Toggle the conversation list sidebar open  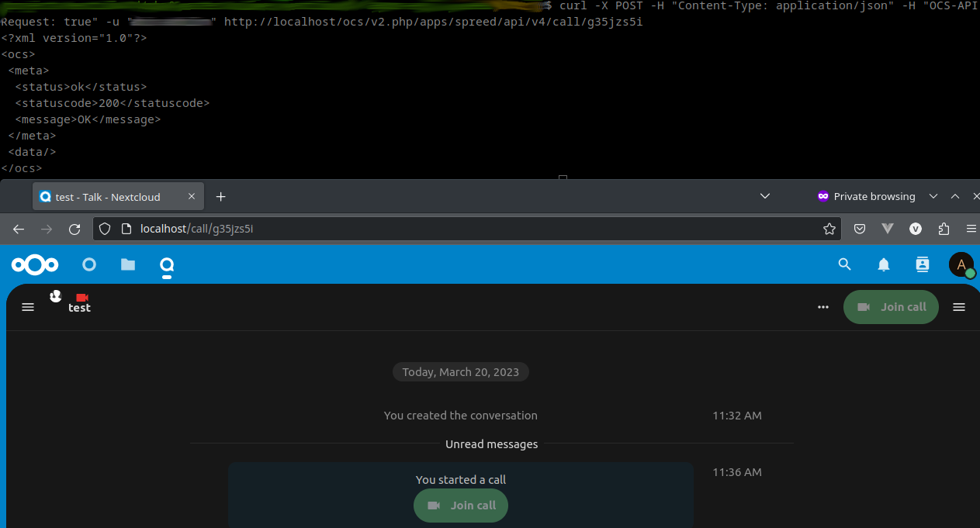[x=28, y=307]
